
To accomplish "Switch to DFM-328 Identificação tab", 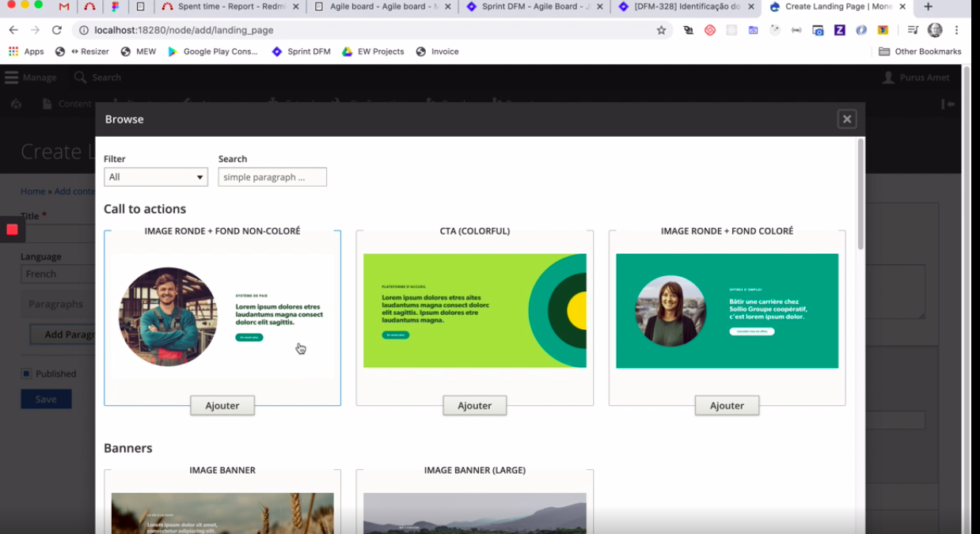I will [x=686, y=7].
